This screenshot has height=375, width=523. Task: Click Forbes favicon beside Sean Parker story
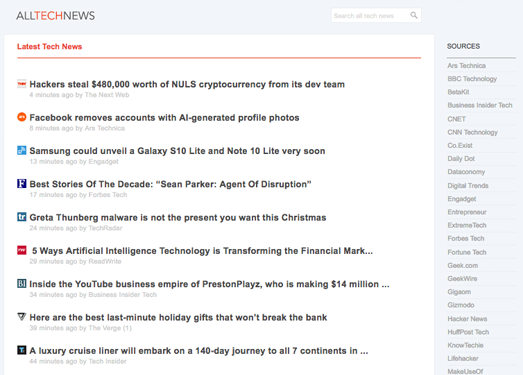pyautogui.click(x=22, y=183)
